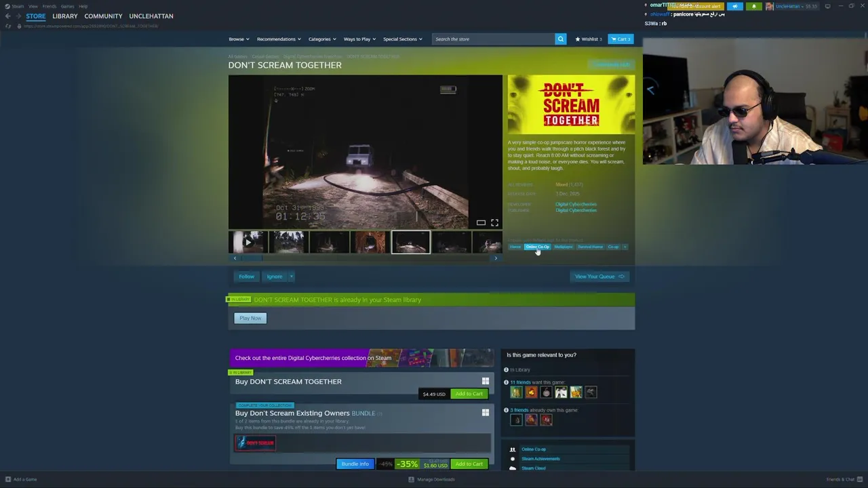This screenshot has width=868, height=488.
Task: Open the Co-op tag
Action: (613, 247)
